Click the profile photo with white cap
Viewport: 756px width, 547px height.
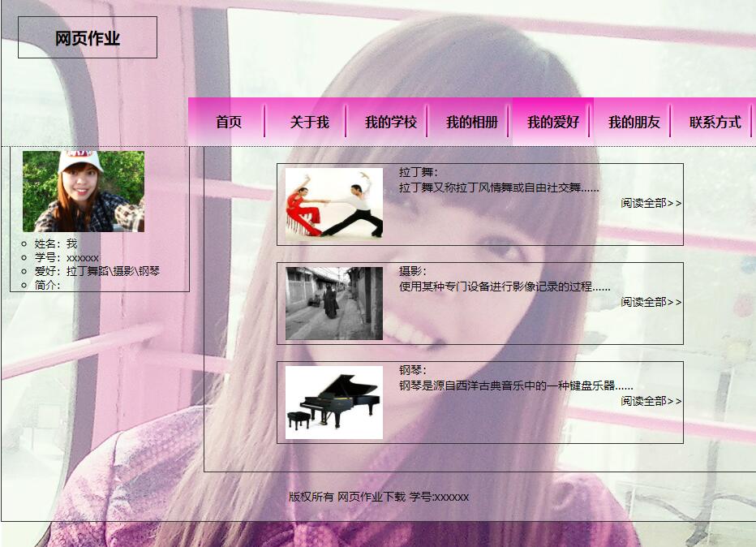(x=84, y=192)
